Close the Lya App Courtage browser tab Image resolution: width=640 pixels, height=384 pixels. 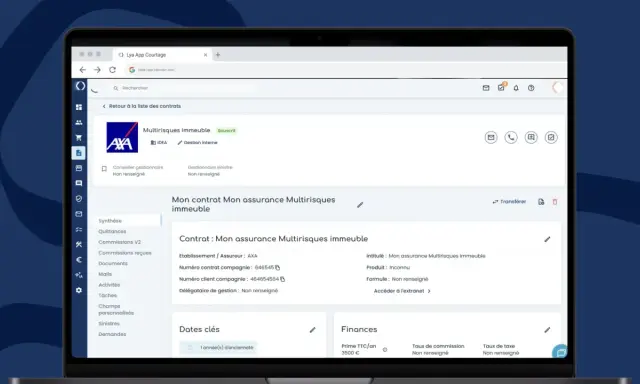tap(205, 55)
